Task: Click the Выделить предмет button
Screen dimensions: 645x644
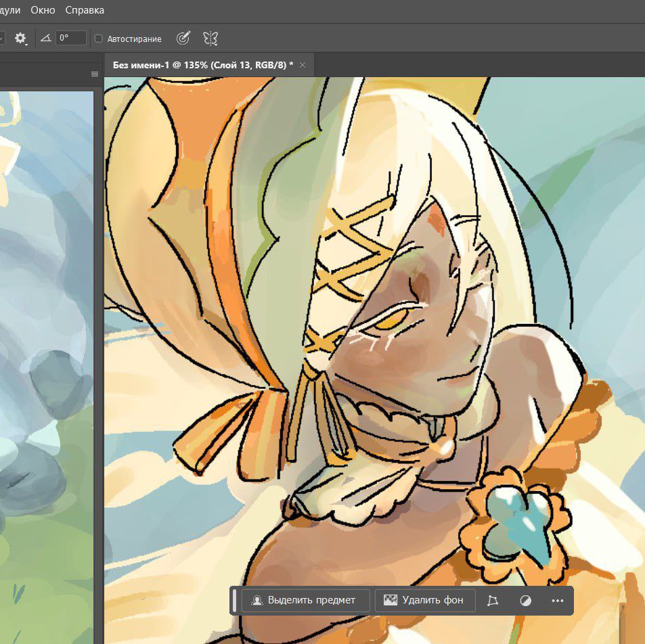Action: pyautogui.click(x=305, y=600)
